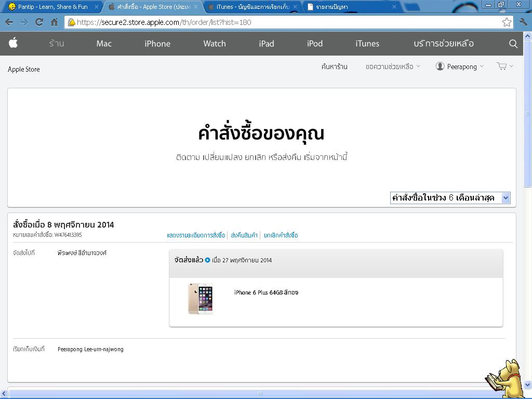Close the iTunes account tab
Screen dimensions: 532x399
tap(295, 7)
